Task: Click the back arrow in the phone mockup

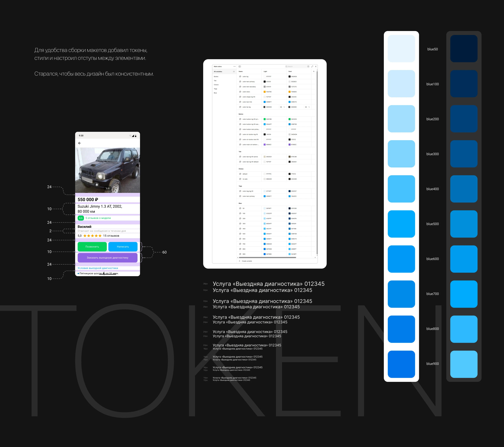Action: (80, 143)
